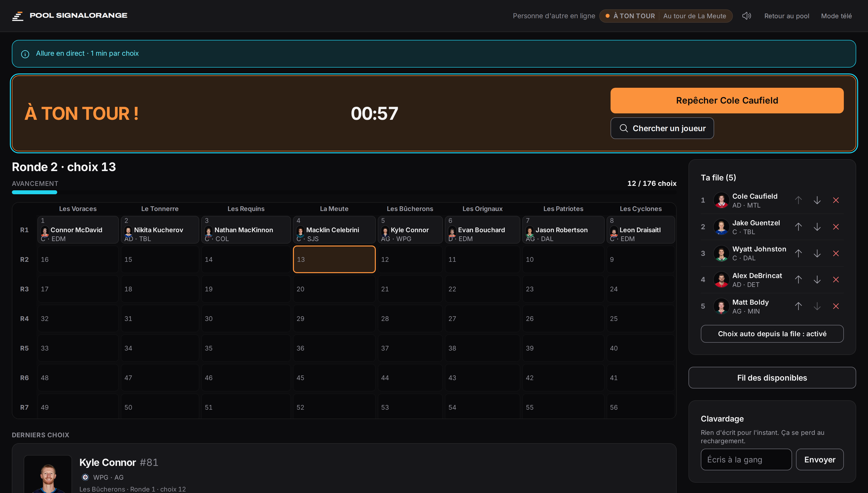This screenshot has width=868, height=493.
Task: Click the draft progress bar
Action: [x=344, y=192]
